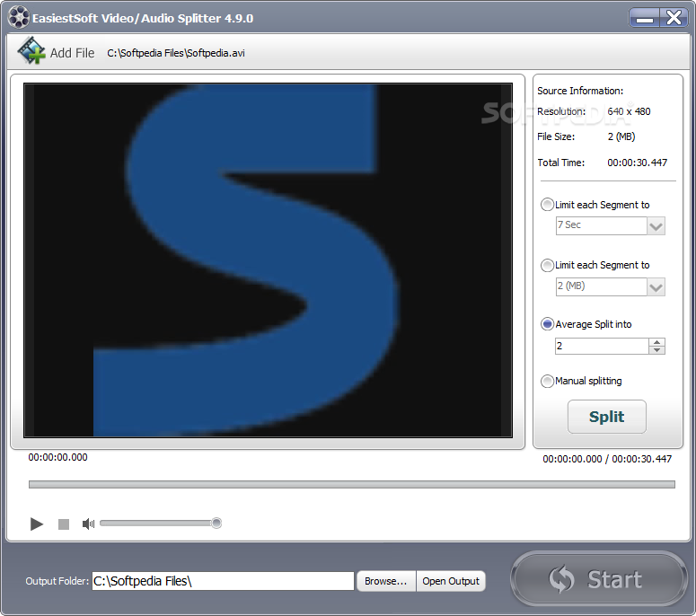Click the current position 00:00:00.000 under the preview
The image size is (696, 616).
[57, 457]
